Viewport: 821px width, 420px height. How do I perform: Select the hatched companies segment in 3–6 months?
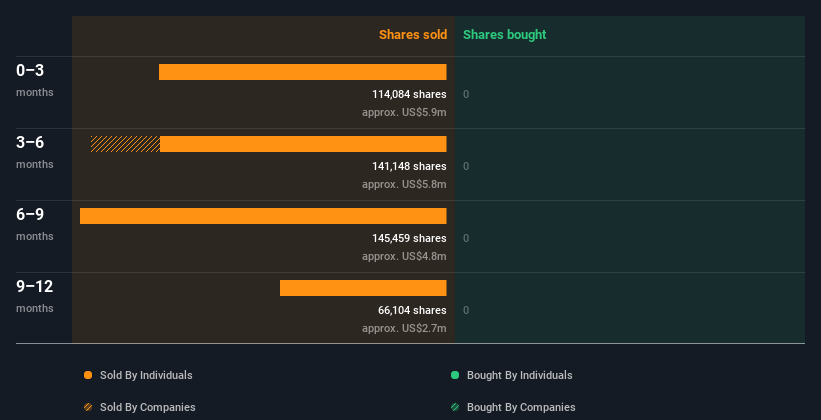point(125,144)
